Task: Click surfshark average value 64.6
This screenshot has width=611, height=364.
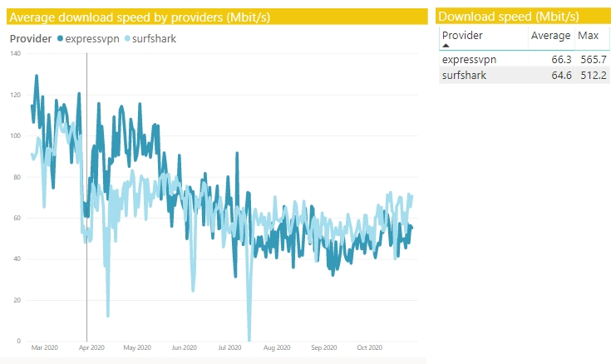Action: pos(561,76)
